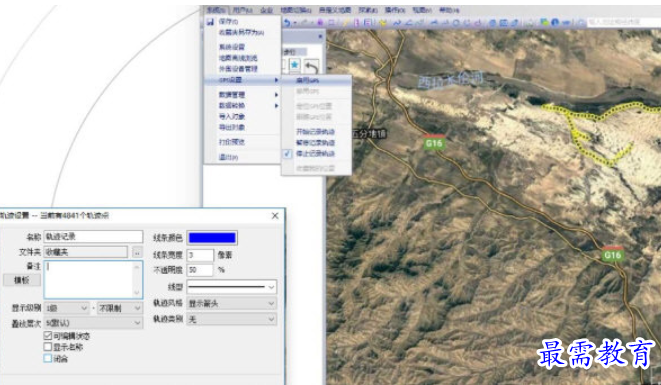Open the 轨迹类别 无 dropdown
The height and width of the screenshot is (385, 661).
[231, 319]
